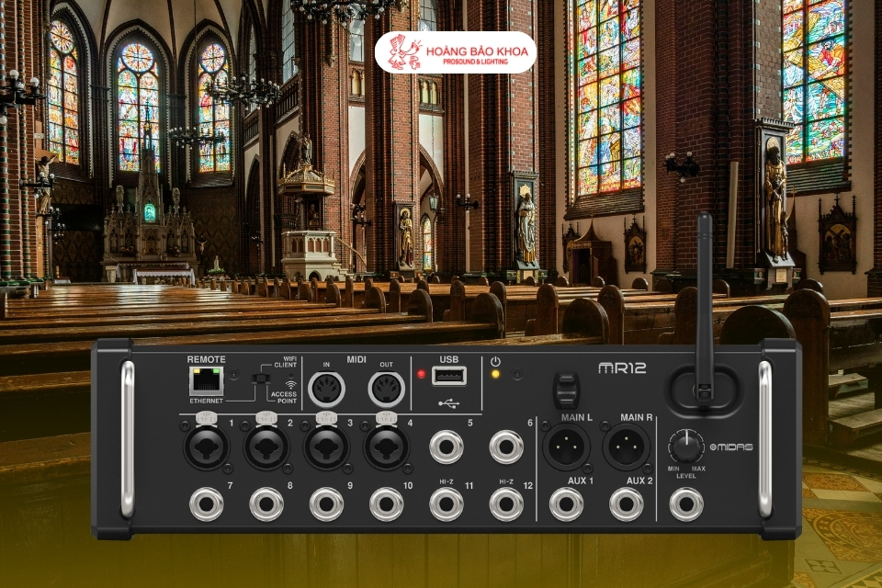The image size is (882, 588).
Task: Click the MAIN R label text
Action: point(636,417)
